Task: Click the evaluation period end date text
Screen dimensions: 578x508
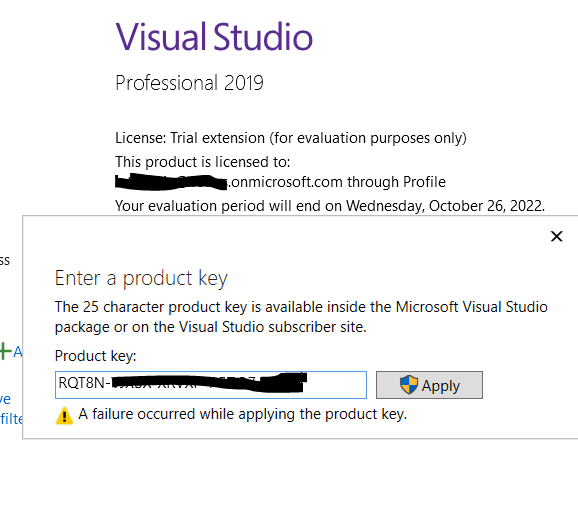Action: tap(330, 206)
